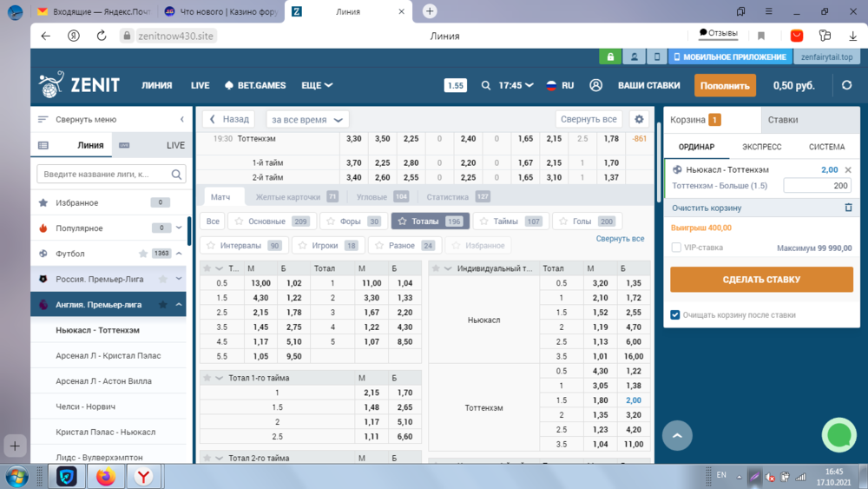The height and width of the screenshot is (489, 868).
Task: Open Firefox from the Windows taskbar
Action: [x=105, y=476]
